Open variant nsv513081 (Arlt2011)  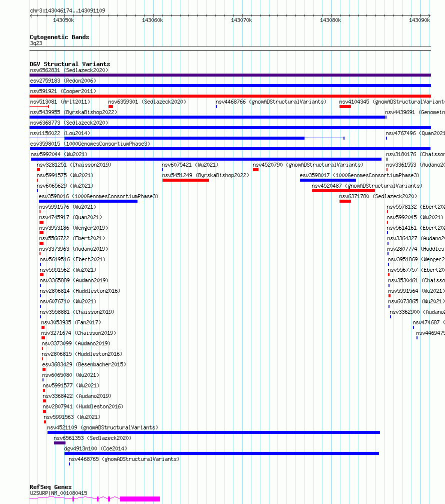point(60,102)
